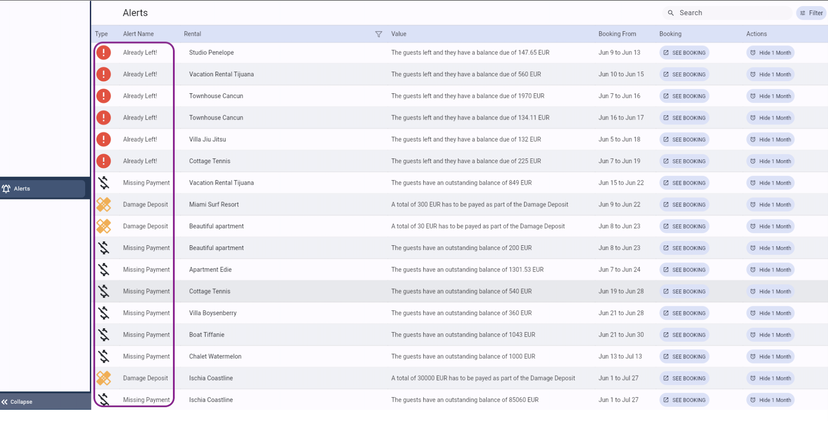
Task: Select the Chalet Watermelon rental name
Action: 215,356
